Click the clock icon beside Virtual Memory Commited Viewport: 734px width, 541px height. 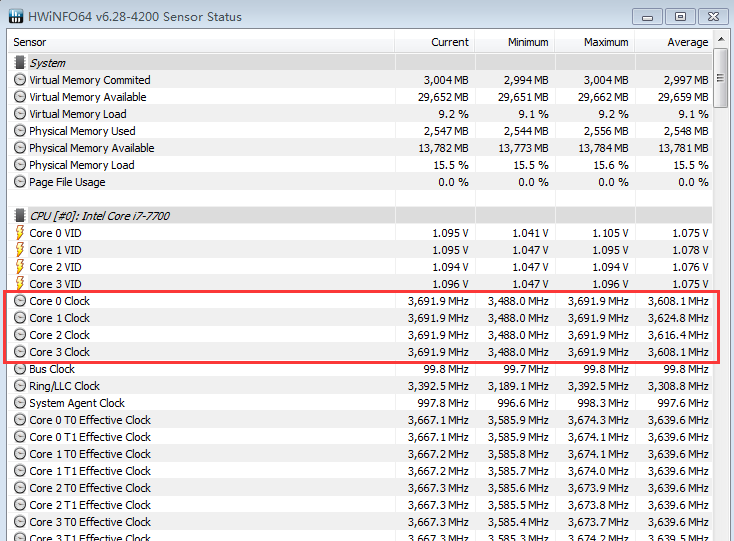[x=20, y=80]
